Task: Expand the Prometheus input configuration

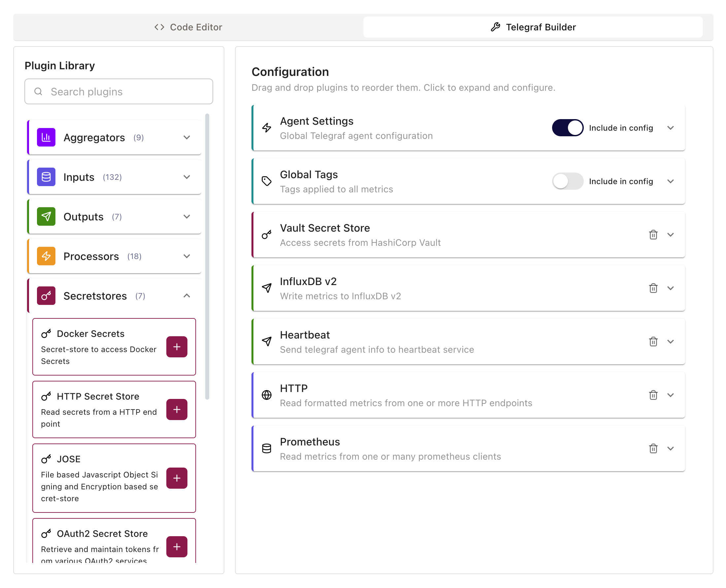Action: pyautogui.click(x=671, y=448)
